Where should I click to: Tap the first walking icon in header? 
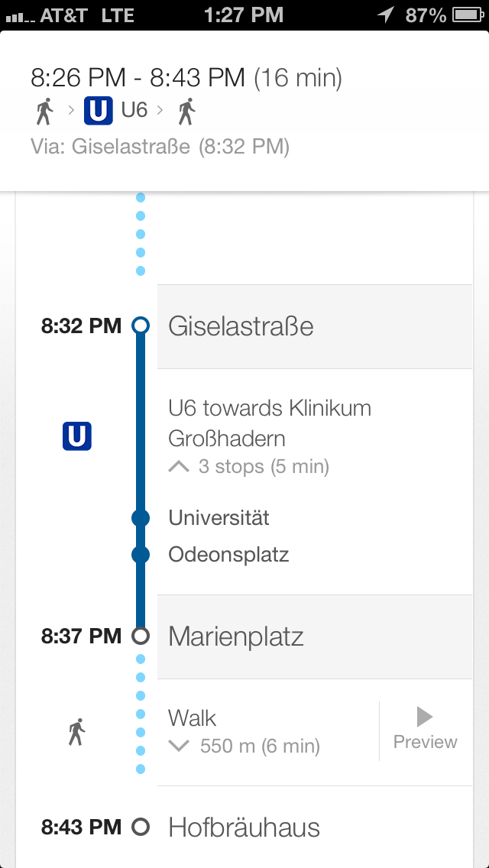click(45, 112)
